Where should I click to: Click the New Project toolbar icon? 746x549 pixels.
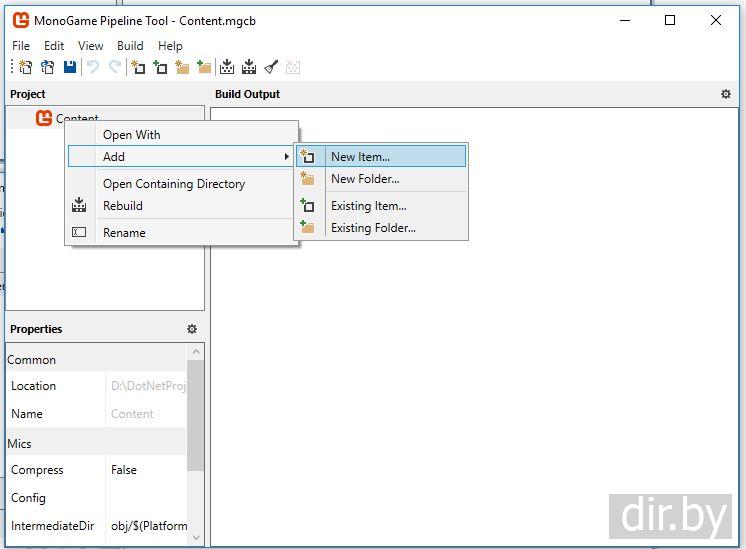tap(26, 67)
